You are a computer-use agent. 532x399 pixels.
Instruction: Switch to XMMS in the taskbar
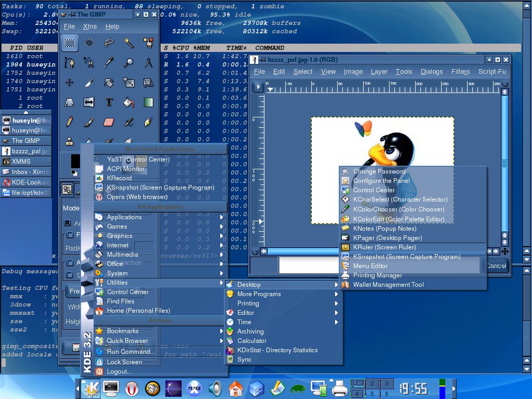[x=26, y=162]
